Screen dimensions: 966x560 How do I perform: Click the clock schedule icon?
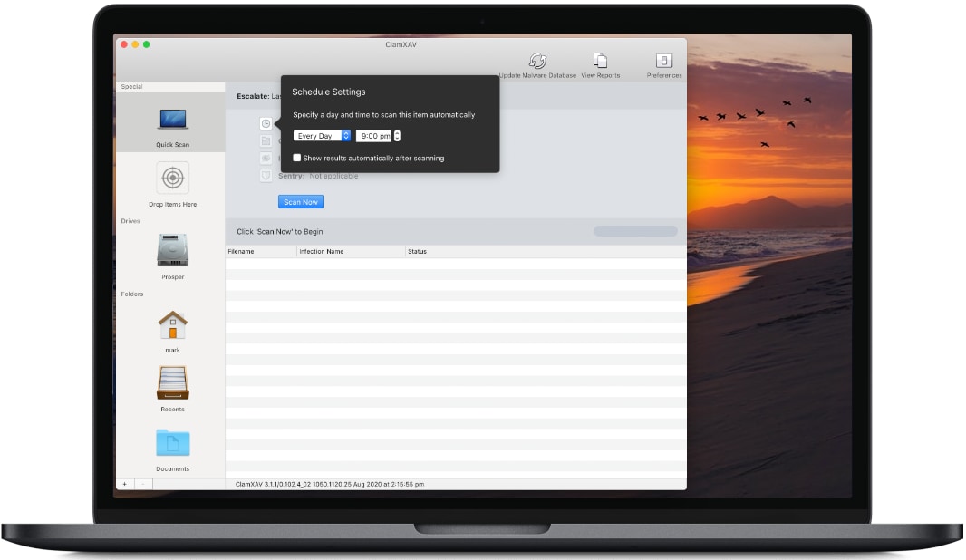266,123
